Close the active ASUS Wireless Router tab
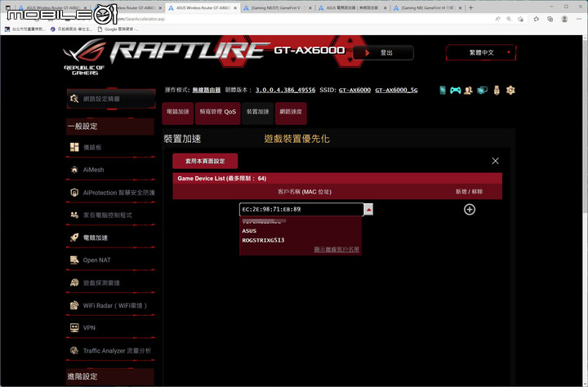 [235, 8]
